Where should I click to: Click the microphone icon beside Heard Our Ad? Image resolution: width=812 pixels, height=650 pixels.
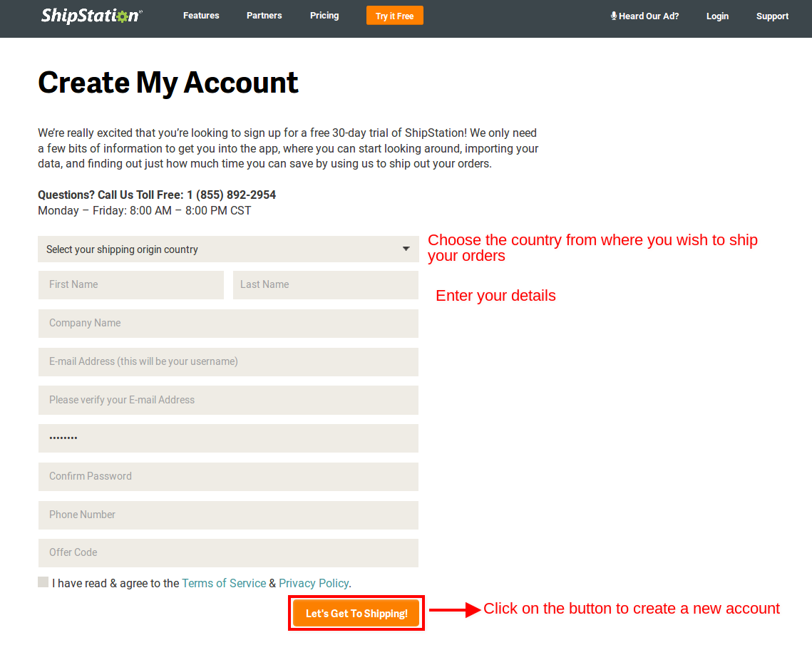pos(614,16)
